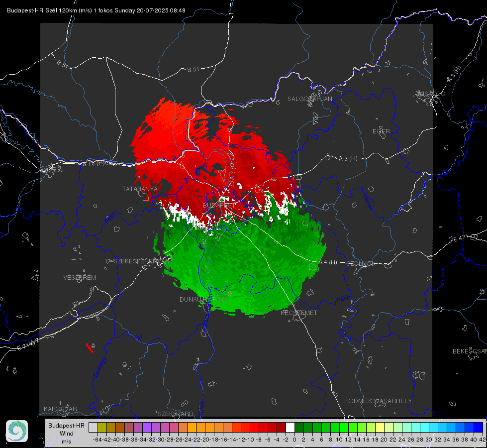Image resolution: width=487 pixels, height=448 pixels.
Task: Pick the dark red swatch between -4 and -2
Action: coord(281,427)
